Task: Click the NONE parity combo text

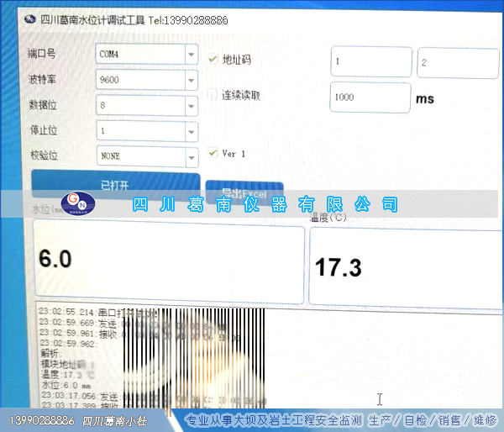Action: click(110, 156)
